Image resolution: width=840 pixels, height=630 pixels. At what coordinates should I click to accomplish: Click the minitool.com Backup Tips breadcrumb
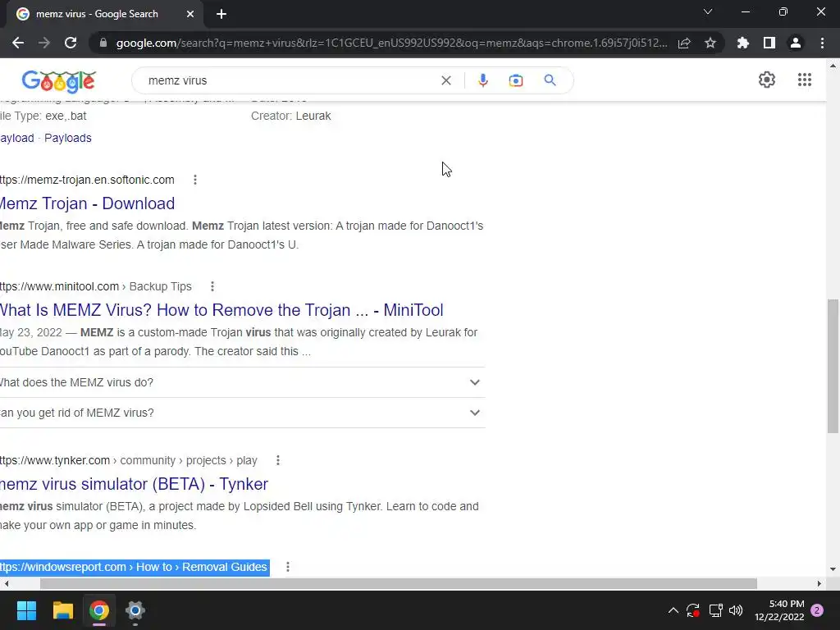(96, 286)
